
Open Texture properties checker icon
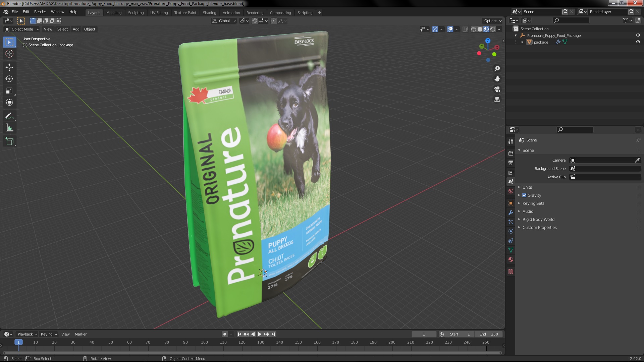coord(511,271)
